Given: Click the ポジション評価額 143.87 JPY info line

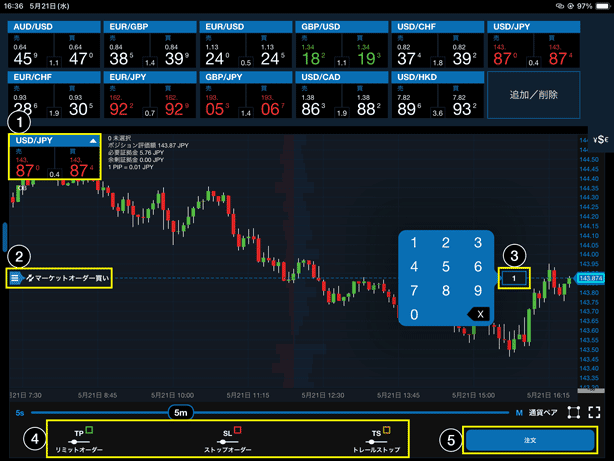Looking at the screenshot, I should pos(148,145).
